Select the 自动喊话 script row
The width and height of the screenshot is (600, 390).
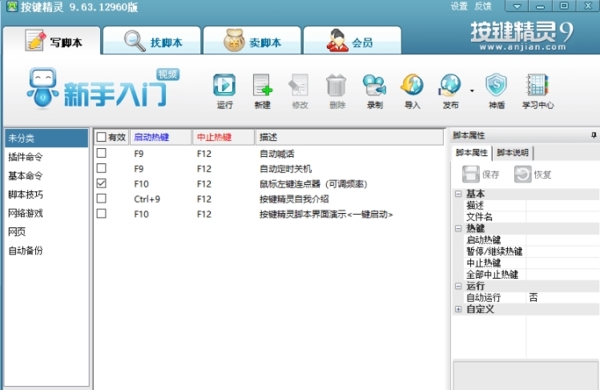pyautogui.click(x=269, y=153)
